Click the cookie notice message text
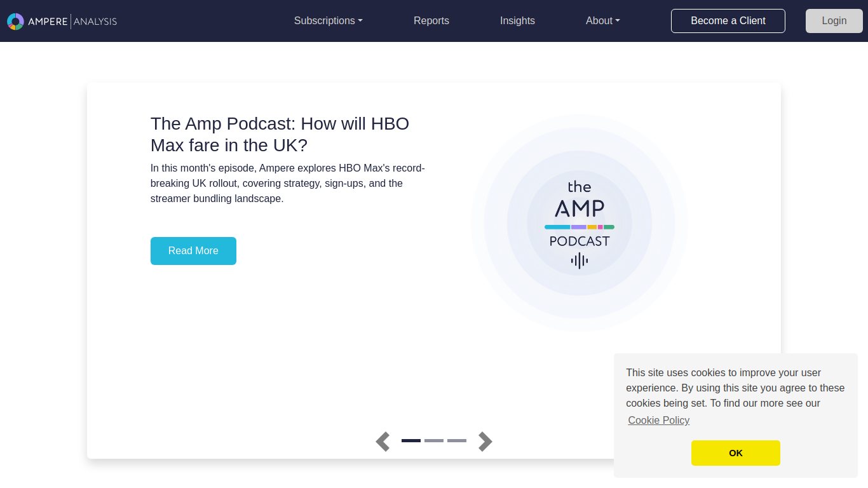868x488 pixels. tap(735, 388)
